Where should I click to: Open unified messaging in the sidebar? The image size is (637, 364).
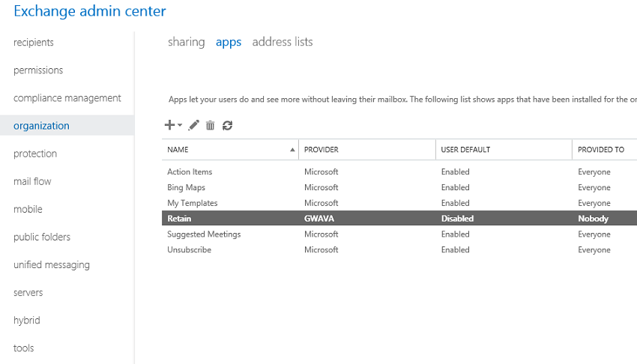pos(52,264)
